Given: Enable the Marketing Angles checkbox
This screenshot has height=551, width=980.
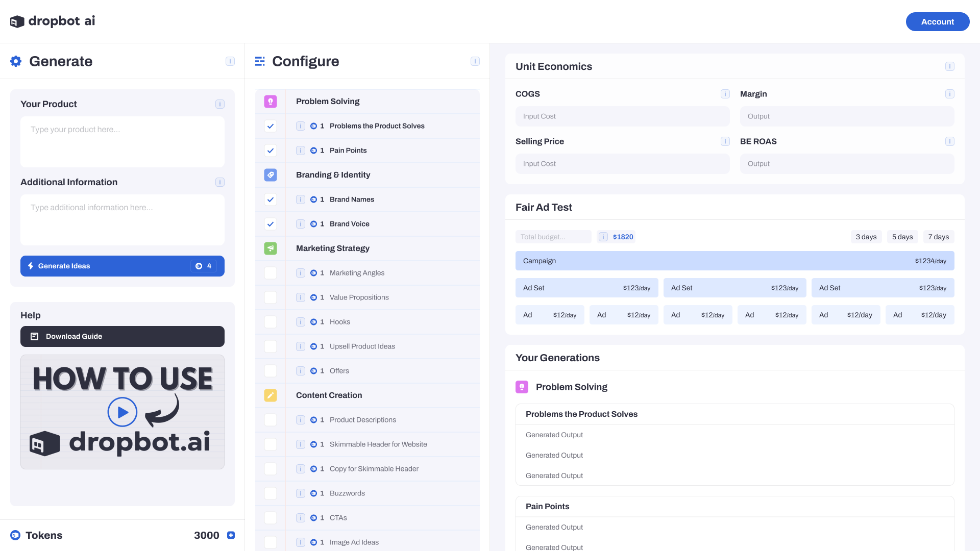Looking at the screenshot, I should coord(271,273).
